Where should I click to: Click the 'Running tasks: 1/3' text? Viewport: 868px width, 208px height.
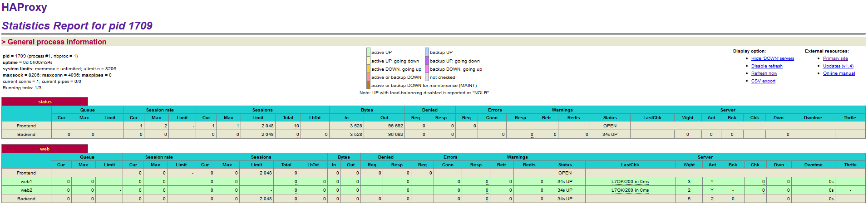pyautogui.click(x=22, y=88)
